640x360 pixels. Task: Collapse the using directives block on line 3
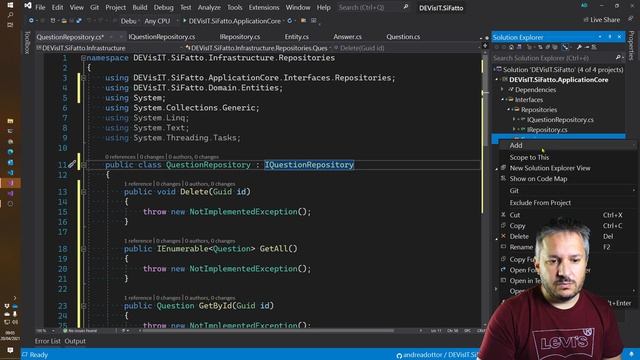point(83,78)
